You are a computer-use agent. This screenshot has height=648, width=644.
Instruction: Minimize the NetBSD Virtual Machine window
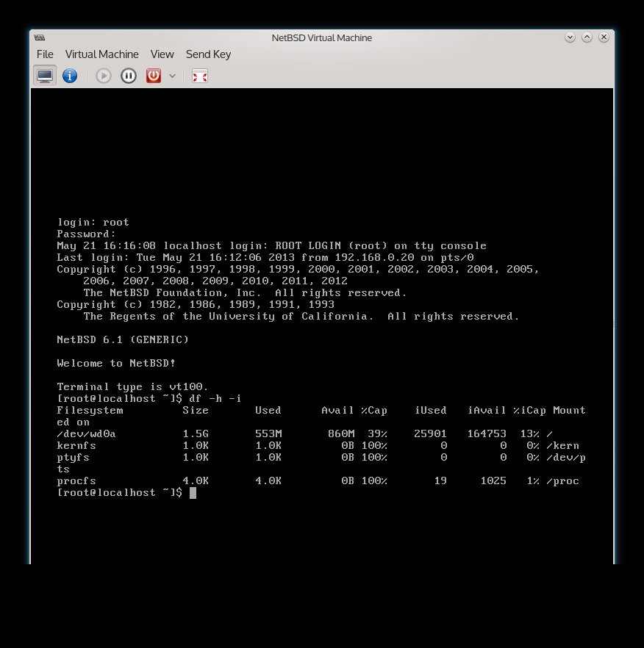570,37
